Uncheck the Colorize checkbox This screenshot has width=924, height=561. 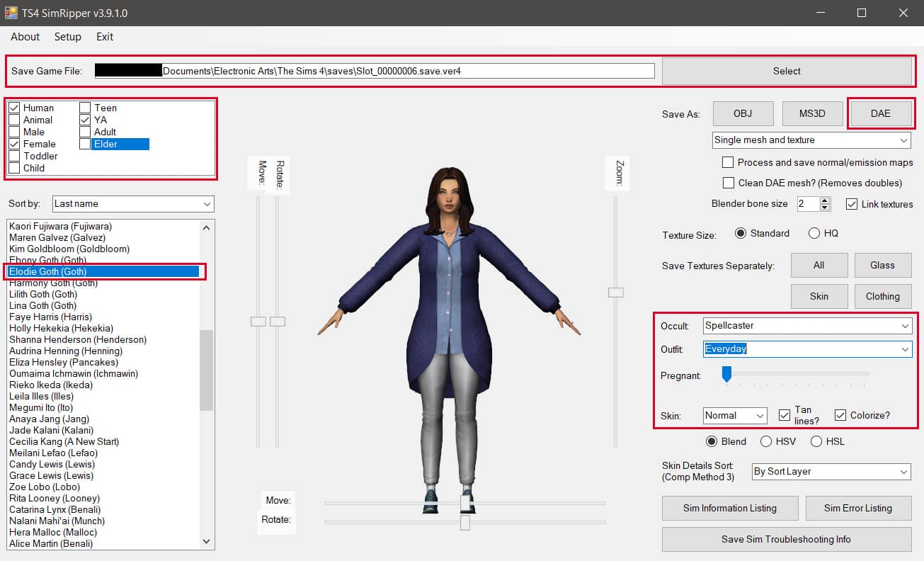point(840,415)
